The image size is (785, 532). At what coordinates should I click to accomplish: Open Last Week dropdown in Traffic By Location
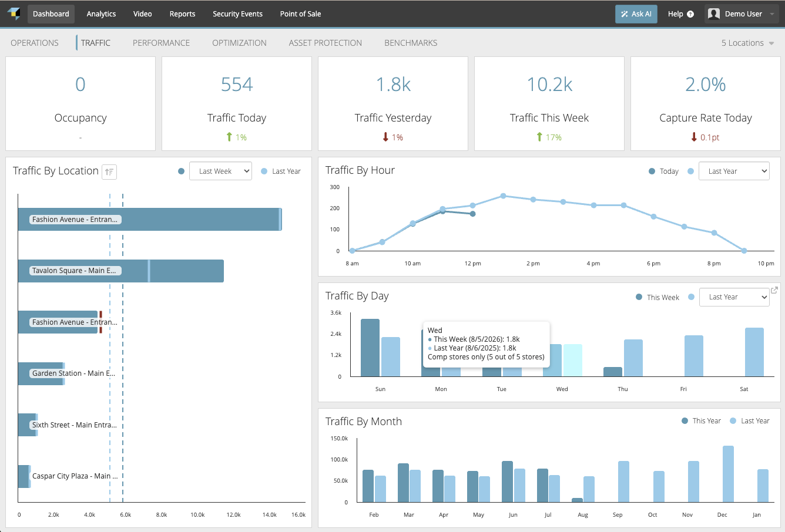220,171
